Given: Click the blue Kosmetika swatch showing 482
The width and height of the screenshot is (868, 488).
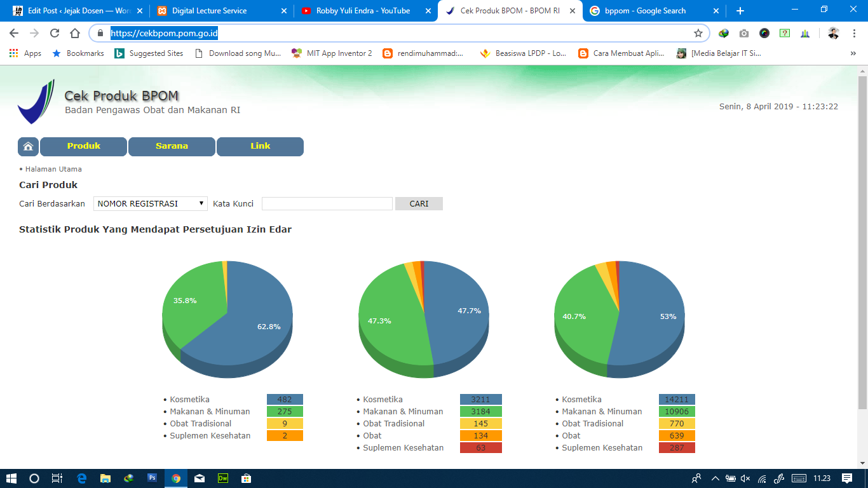Looking at the screenshot, I should [285, 400].
